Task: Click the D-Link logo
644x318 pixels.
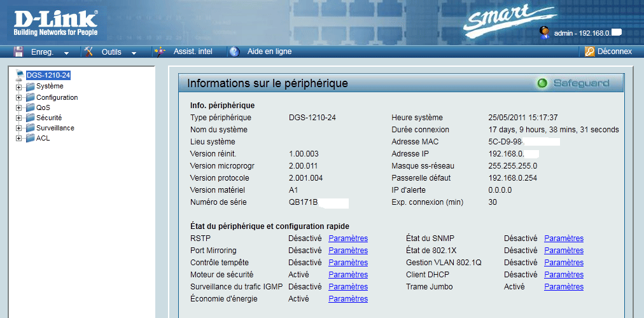Action: pos(56,23)
